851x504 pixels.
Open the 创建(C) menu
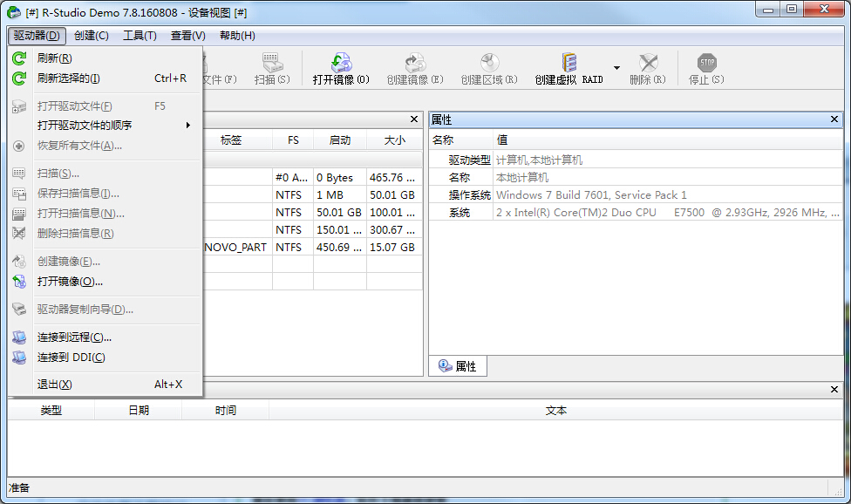(x=90, y=35)
